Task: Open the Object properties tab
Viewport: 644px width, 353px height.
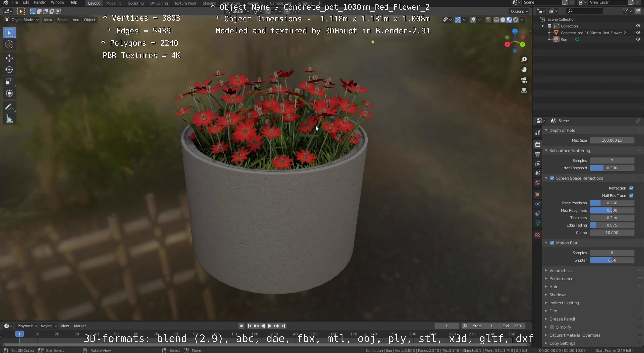Action: (538, 195)
